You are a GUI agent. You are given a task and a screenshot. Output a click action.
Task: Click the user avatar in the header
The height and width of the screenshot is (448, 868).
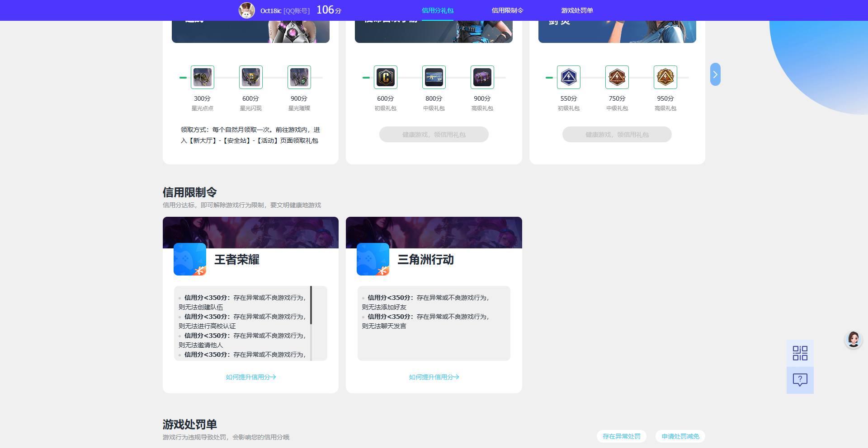tap(247, 10)
